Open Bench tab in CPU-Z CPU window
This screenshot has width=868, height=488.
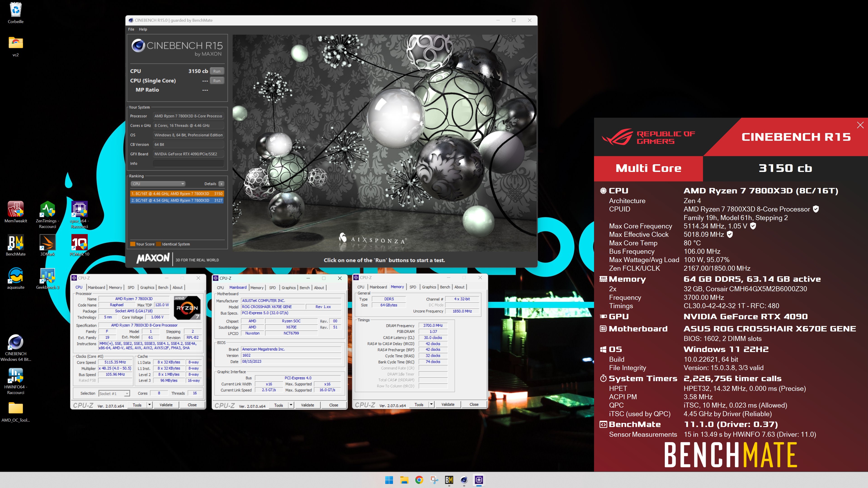click(x=163, y=287)
